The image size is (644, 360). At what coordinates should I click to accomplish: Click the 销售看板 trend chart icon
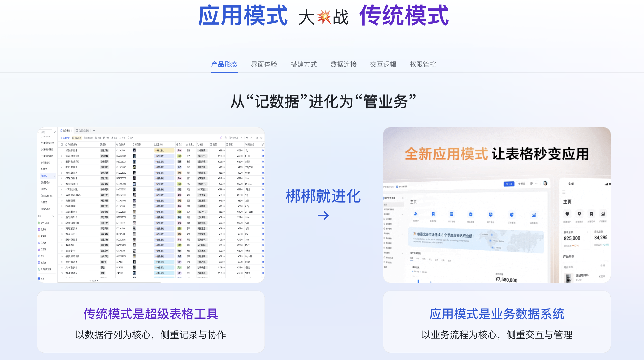[x=534, y=215]
